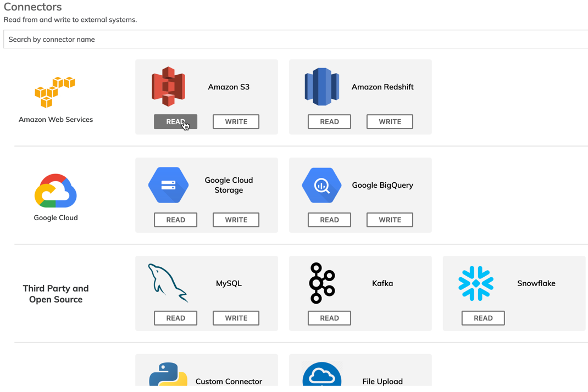
Task: Click the Amazon S3 label
Action: pos(229,87)
